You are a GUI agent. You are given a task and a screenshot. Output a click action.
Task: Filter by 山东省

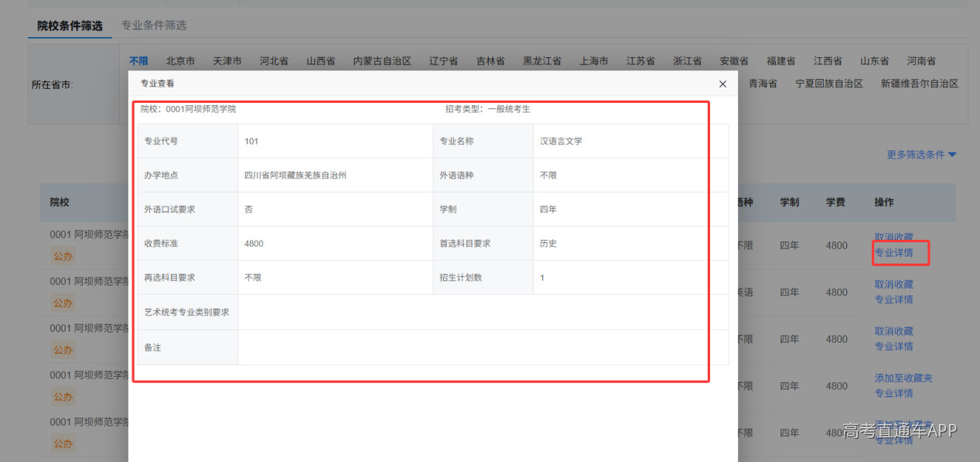pos(874,60)
